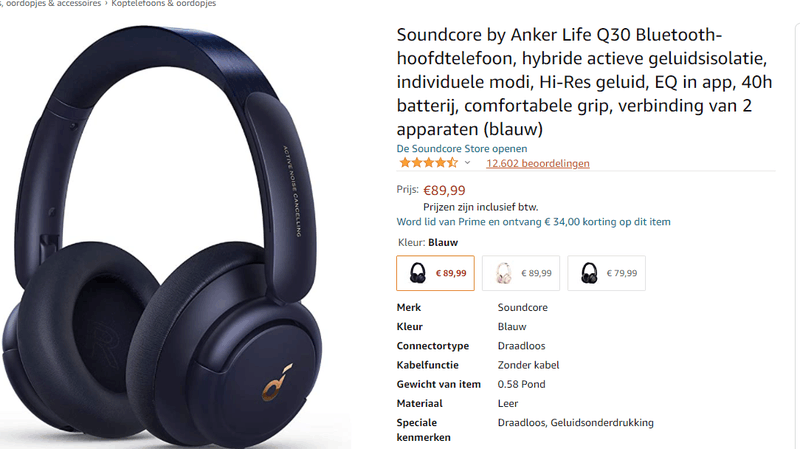Open the 12.602 beoordelingen reviews link
Screen dimensions: 800x449
(x=538, y=163)
